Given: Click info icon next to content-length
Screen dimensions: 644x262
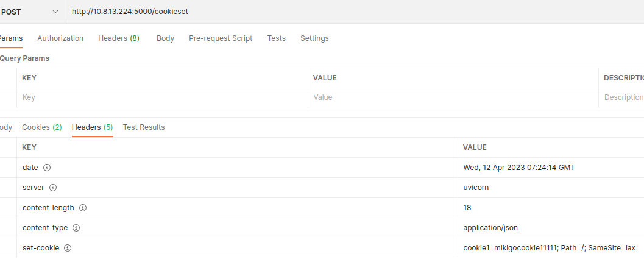Looking at the screenshot, I should (x=83, y=208).
